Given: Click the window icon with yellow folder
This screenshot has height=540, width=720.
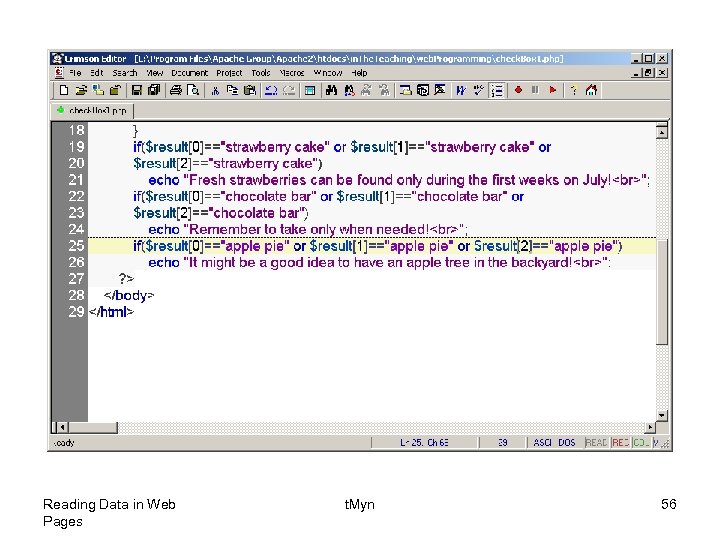Looking at the screenshot, I should coord(405,90).
